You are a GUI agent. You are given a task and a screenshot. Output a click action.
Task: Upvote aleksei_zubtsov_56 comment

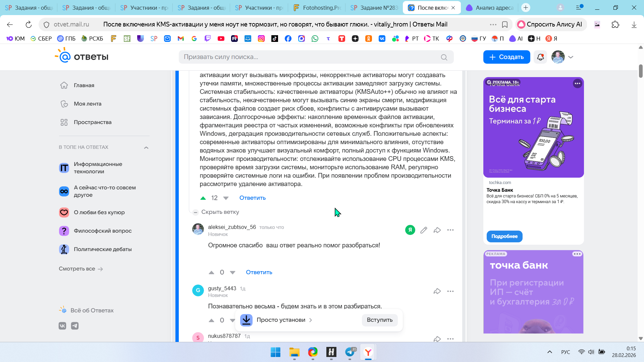click(211, 273)
